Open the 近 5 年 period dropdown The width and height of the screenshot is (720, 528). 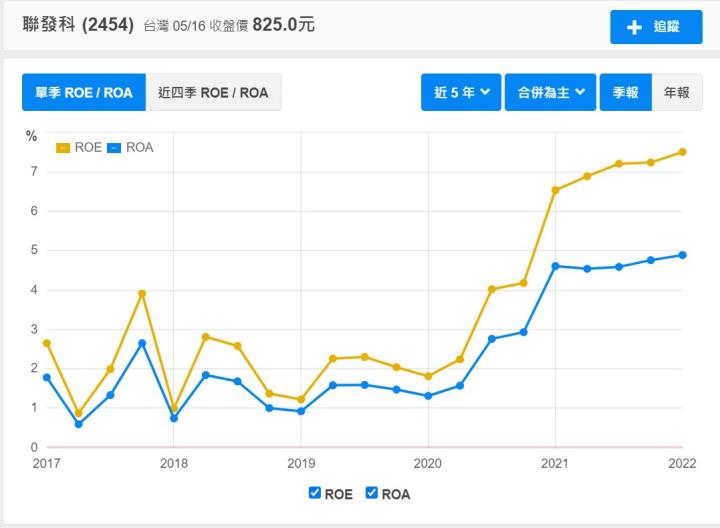(461, 92)
